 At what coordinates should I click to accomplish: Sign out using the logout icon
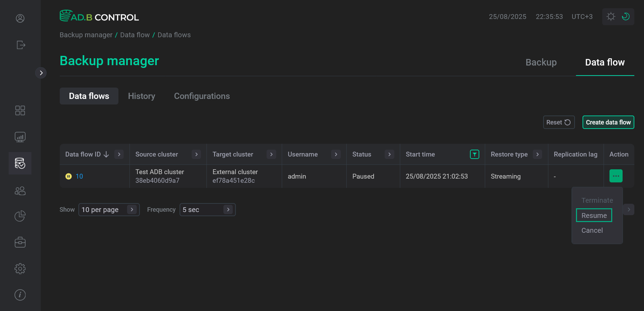(x=21, y=45)
